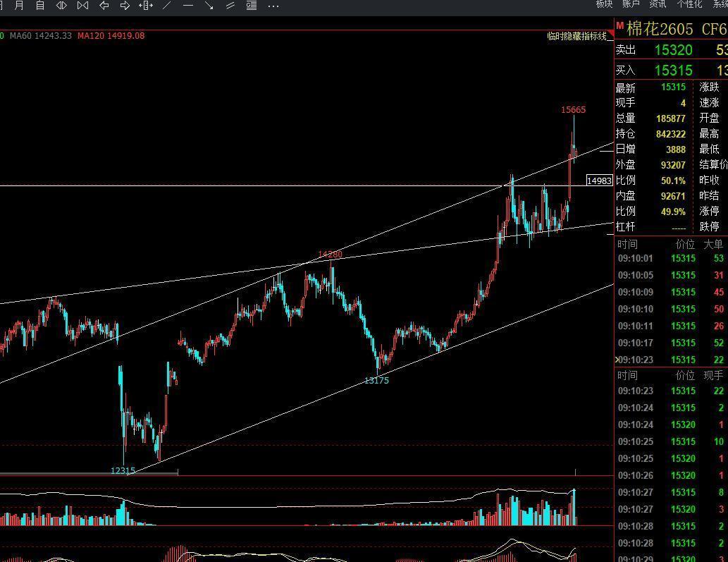Select the diagonal trend line drawing tool
The width and height of the screenshot is (728, 562).
(167, 6)
